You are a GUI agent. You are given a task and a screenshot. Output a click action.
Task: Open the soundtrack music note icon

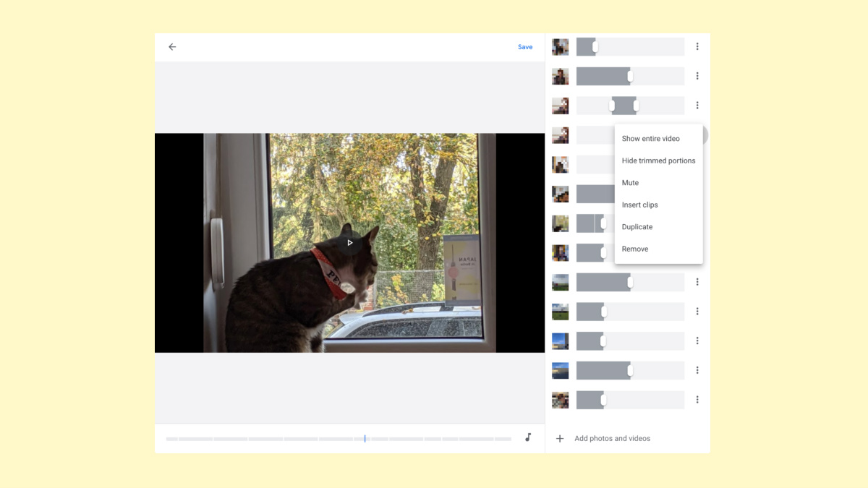pyautogui.click(x=528, y=437)
